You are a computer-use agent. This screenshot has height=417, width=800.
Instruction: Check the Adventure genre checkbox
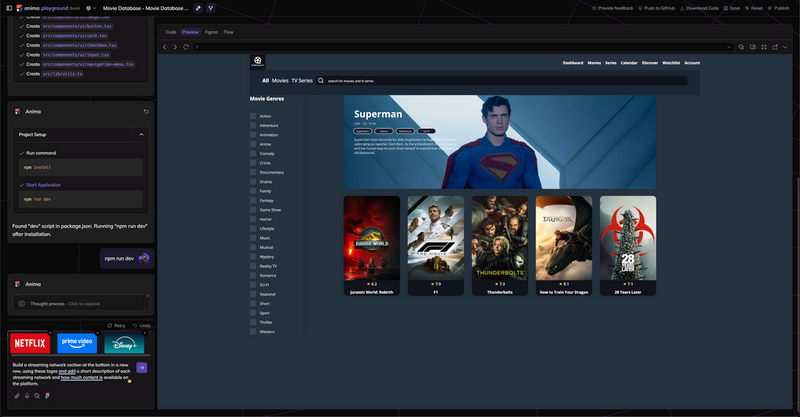pos(253,126)
